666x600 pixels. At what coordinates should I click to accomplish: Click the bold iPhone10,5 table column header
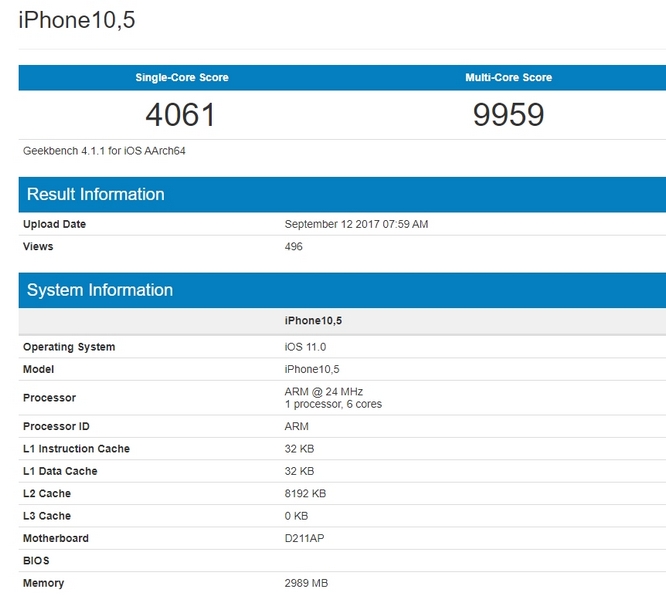(313, 321)
